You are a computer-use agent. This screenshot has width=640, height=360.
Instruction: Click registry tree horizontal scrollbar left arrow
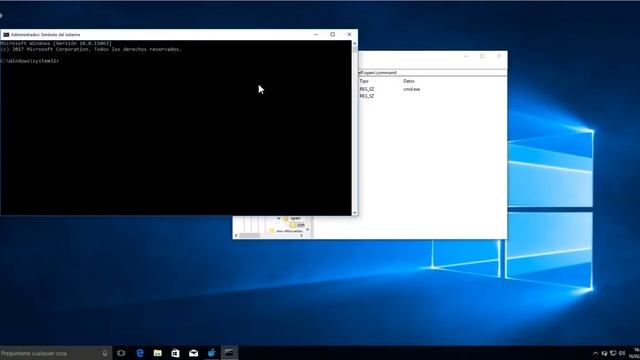(236, 236)
